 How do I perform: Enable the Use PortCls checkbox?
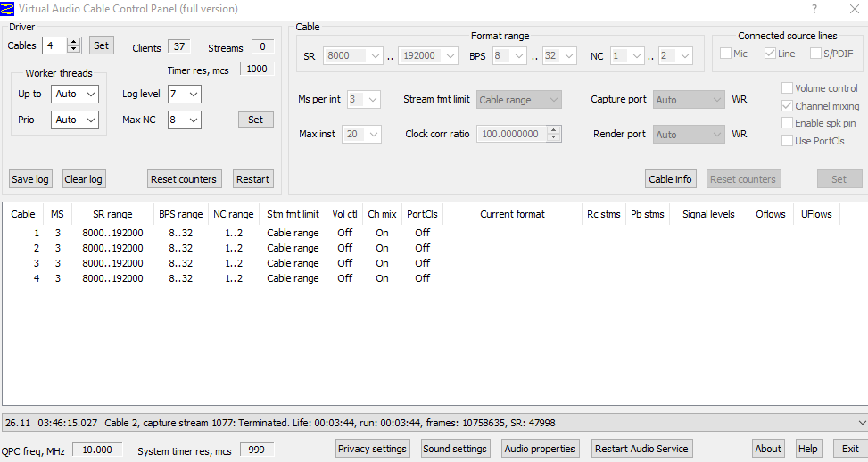pos(787,141)
